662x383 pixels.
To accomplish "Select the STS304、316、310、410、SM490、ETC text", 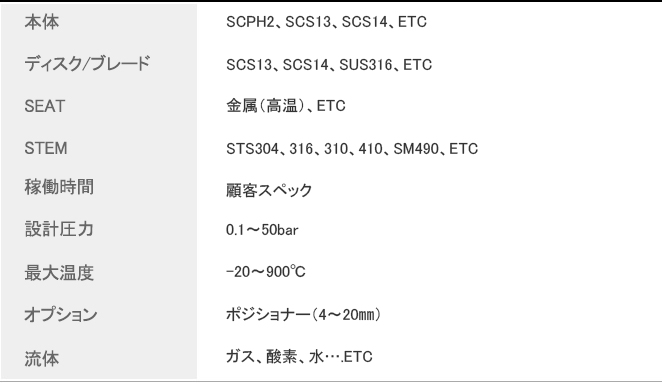I will tap(352, 149).
